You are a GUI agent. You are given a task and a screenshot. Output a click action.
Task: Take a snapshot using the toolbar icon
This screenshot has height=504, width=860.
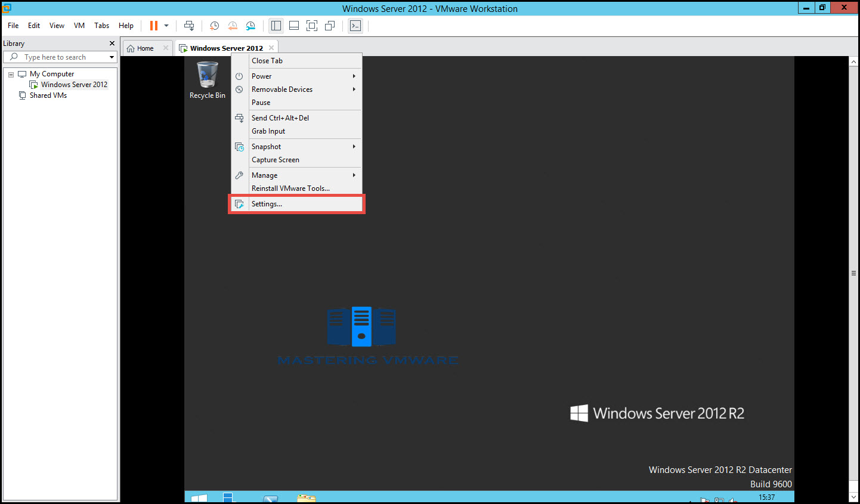pyautogui.click(x=214, y=26)
